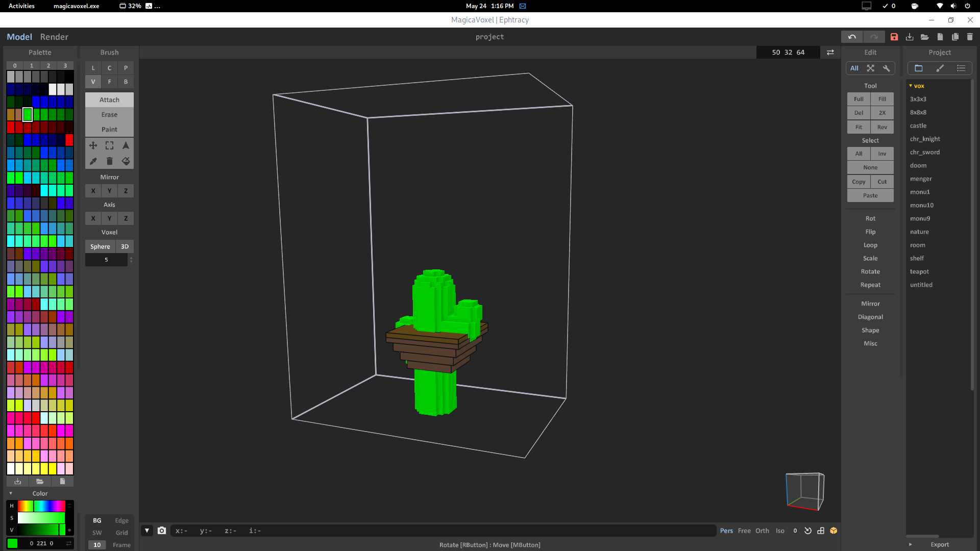Take a viewport screenshot with the camera icon

click(162, 531)
